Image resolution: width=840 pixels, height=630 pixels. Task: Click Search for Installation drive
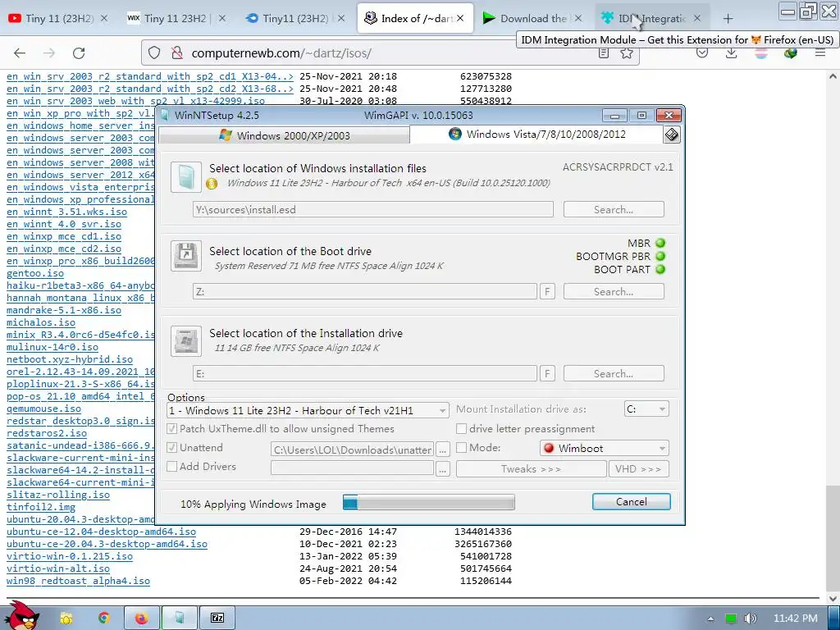[614, 373]
